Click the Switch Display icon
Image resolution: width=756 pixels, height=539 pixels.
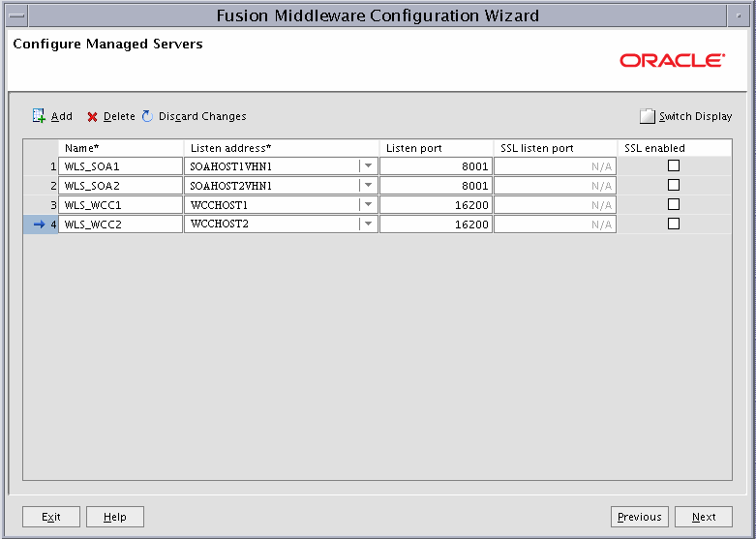pyautogui.click(x=647, y=116)
